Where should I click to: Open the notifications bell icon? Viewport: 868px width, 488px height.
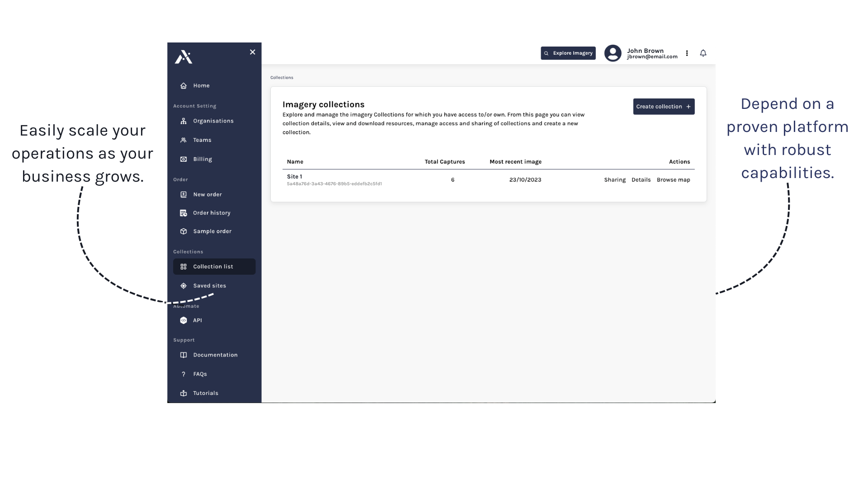tap(703, 53)
